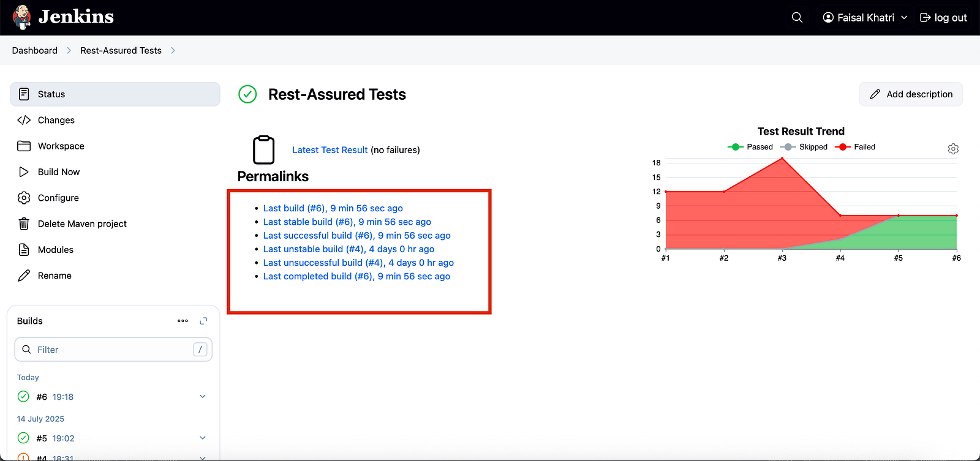Open build #5 at 19:02
The width and height of the screenshot is (980, 461).
(x=55, y=438)
